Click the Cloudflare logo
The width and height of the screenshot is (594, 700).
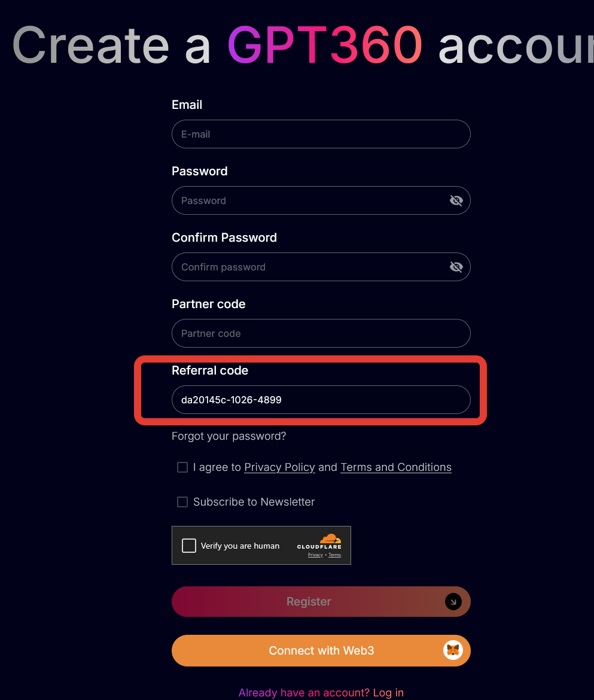click(319, 541)
